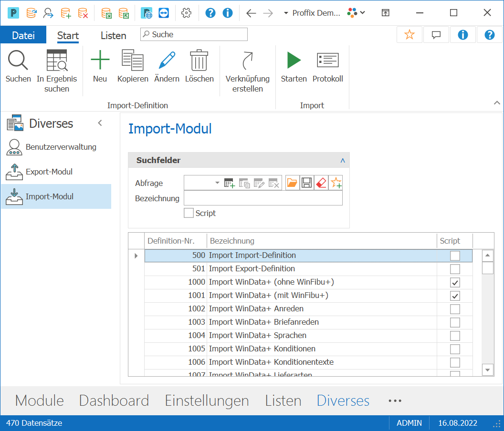Click Kopieren to copy the import definition

133,67
